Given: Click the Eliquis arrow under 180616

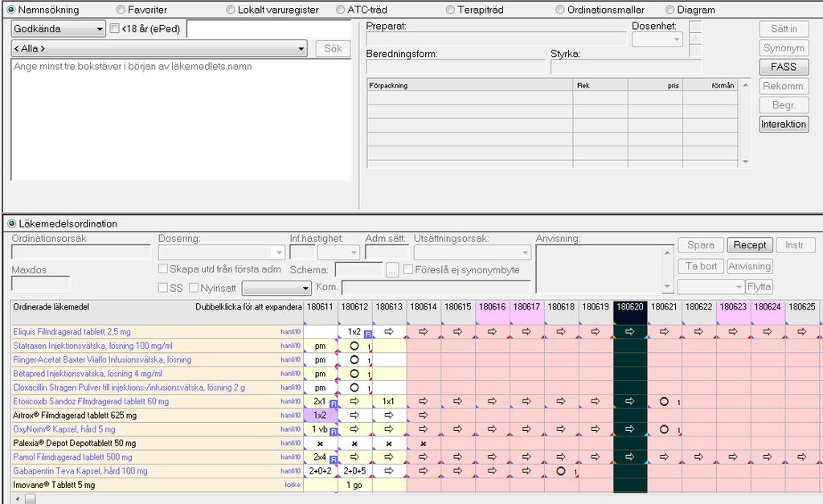Looking at the screenshot, I should click(x=492, y=332).
